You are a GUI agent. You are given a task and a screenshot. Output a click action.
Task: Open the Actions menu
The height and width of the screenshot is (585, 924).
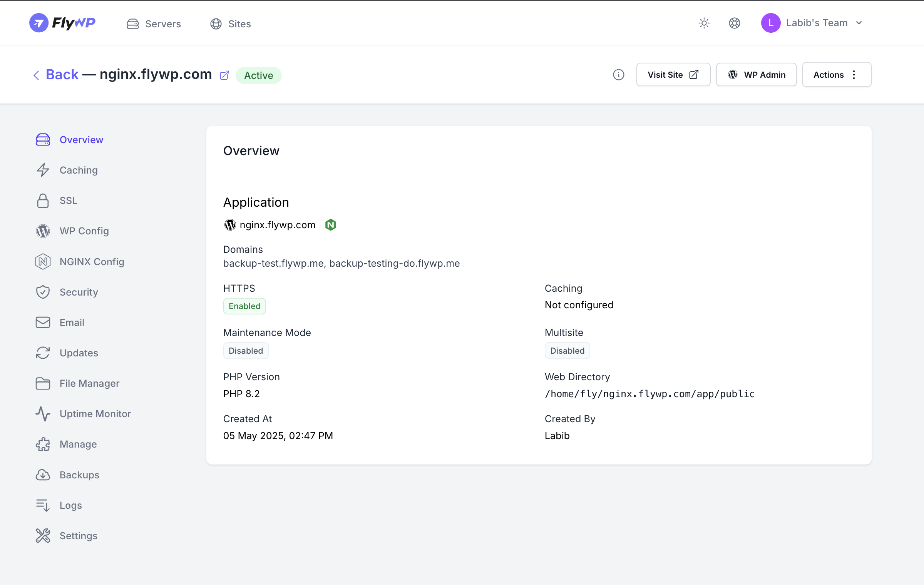[x=836, y=74]
